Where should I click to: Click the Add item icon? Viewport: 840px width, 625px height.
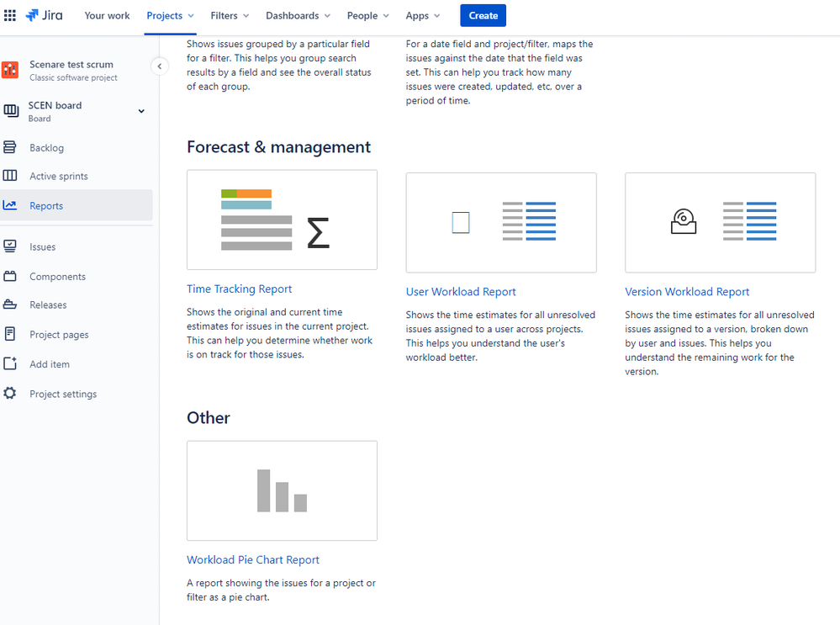coord(10,363)
